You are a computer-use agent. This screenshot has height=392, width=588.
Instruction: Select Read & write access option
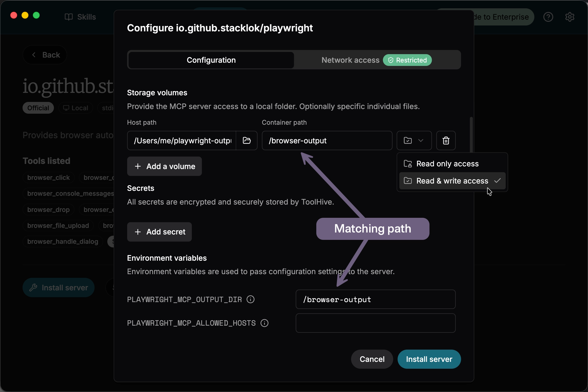[452, 181]
